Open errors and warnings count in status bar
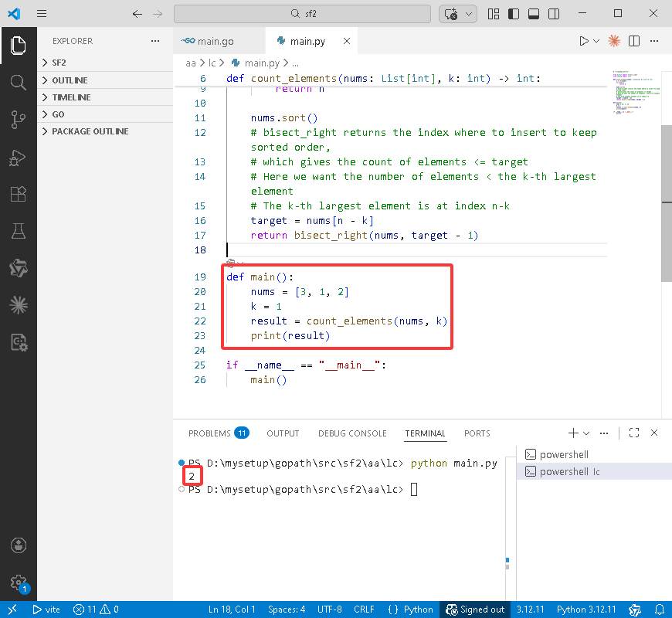Image resolution: width=672 pixels, height=618 pixels. (x=96, y=610)
